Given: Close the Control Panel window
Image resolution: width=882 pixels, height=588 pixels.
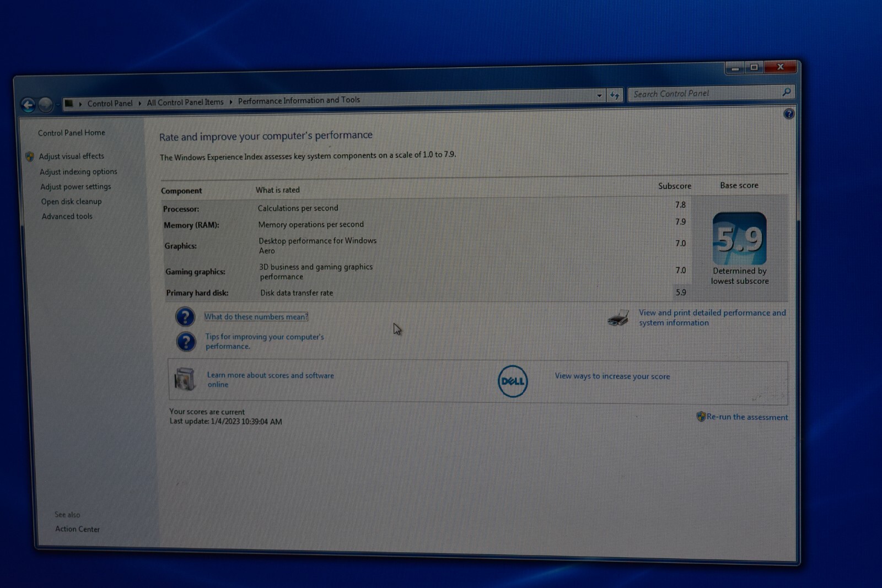Looking at the screenshot, I should [x=780, y=67].
